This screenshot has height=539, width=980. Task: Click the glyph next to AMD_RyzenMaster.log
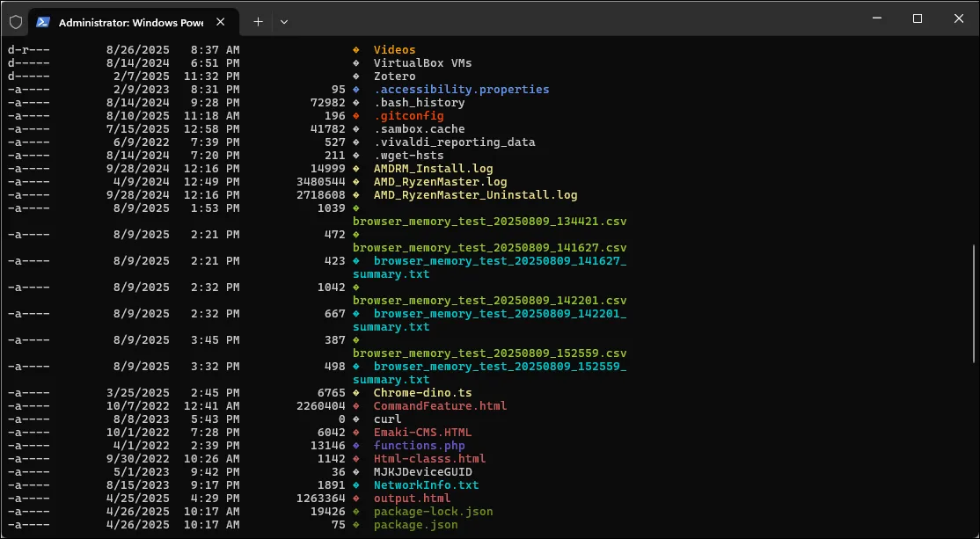[355, 181]
